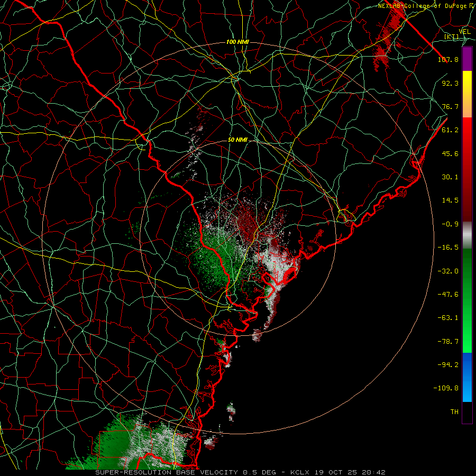Image resolution: width=476 pixels, height=476 pixels.
Task: Click the -0.9 velocity scale value
Action: point(450,224)
